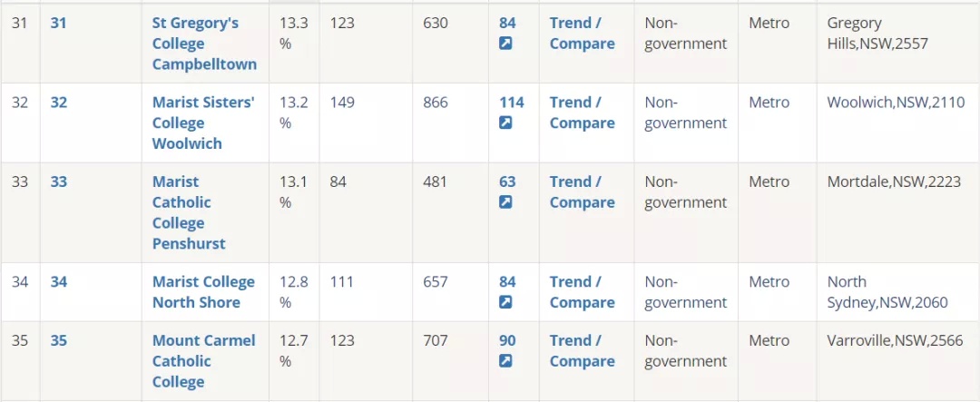This screenshot has height=402, width=980.
Task: Click rank link 32
Action: click(x=58, y=103)
